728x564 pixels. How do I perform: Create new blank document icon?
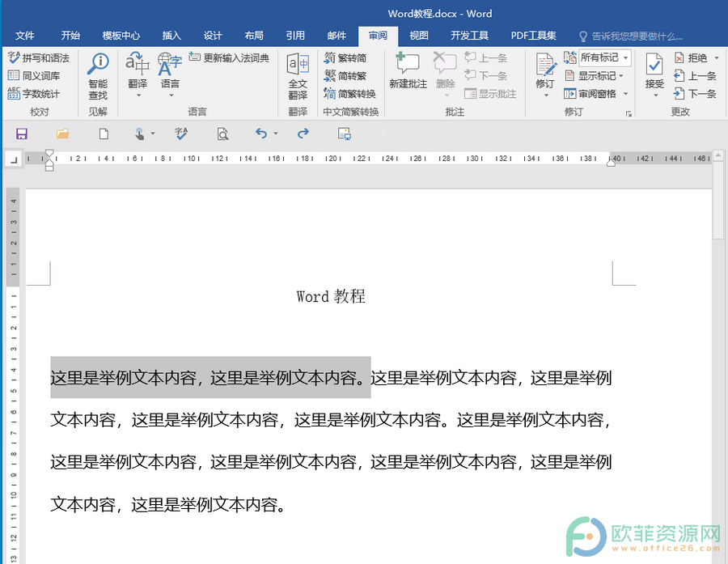tap(104, 134)
